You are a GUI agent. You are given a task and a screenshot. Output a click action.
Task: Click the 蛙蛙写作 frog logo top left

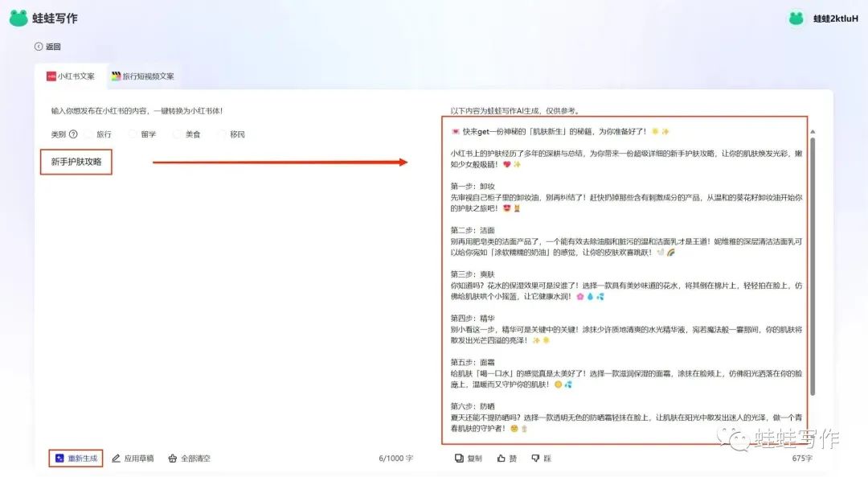click(x=18, y=18)
